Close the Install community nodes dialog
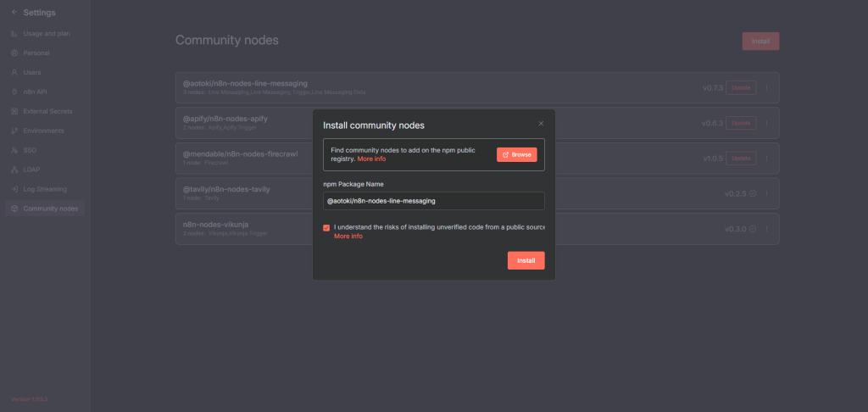Image resolution: width=868 pixels, height=412 pixels. pos(541,124)
